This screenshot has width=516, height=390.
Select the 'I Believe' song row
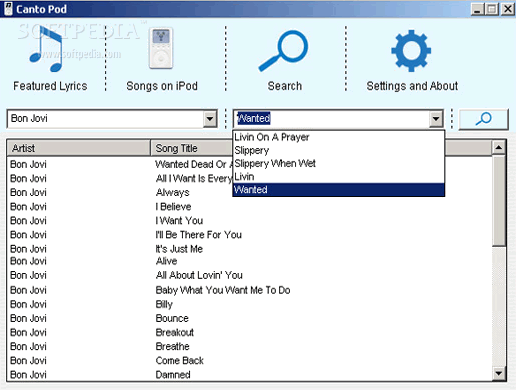point(249,207)
